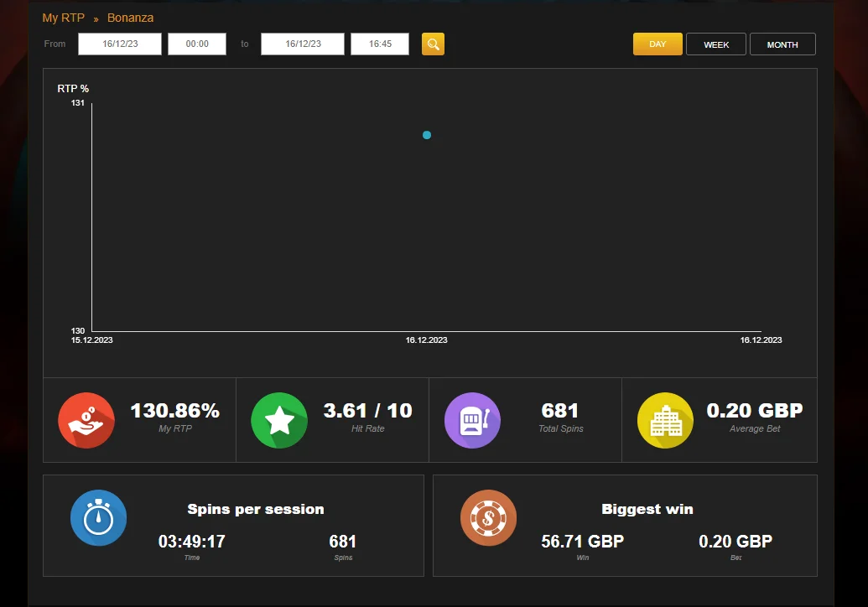
Task: Click the To date field 16/12/23
Action: click(303, 44)
